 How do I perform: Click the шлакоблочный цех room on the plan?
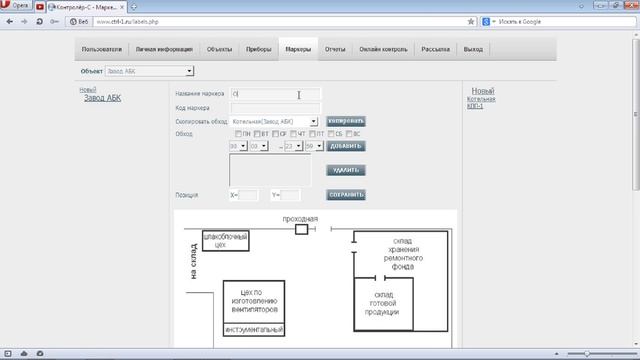point(226,241)
